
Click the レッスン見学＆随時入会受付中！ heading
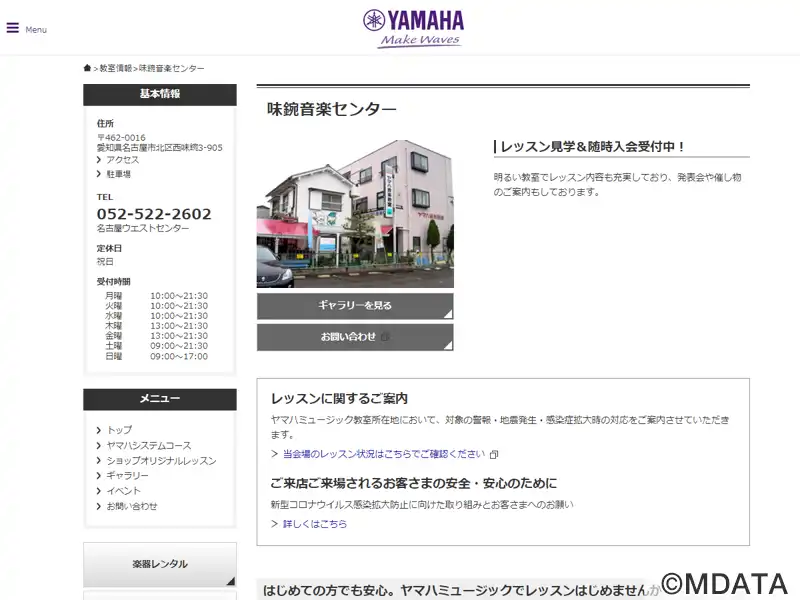(592, 147)
